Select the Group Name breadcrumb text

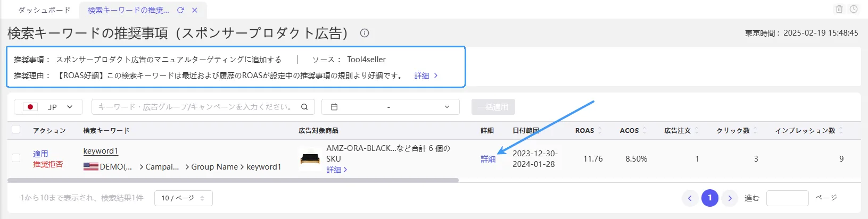(214, 167)
